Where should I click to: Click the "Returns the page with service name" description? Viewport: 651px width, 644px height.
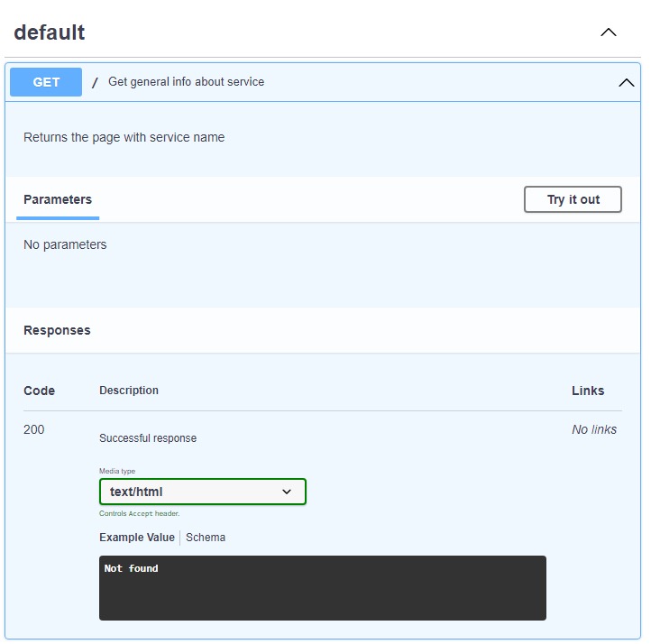point(124,138)
